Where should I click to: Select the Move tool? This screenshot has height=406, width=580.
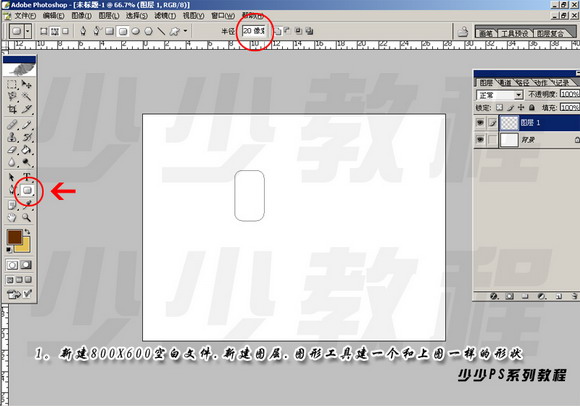26,85
